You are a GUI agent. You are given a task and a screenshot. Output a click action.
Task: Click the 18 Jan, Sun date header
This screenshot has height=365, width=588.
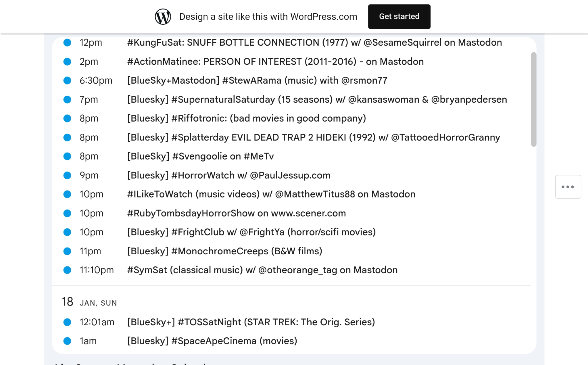(x=89, y=302)
